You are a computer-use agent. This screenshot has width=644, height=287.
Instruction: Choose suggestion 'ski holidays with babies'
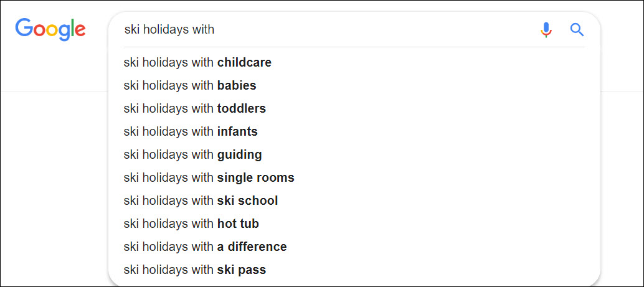354,86
